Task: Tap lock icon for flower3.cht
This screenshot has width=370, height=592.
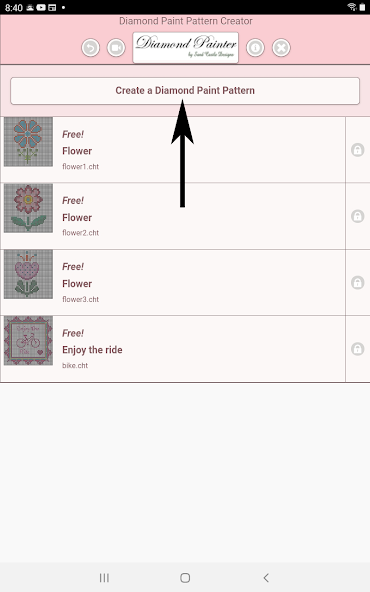Action: pos(358,282)
